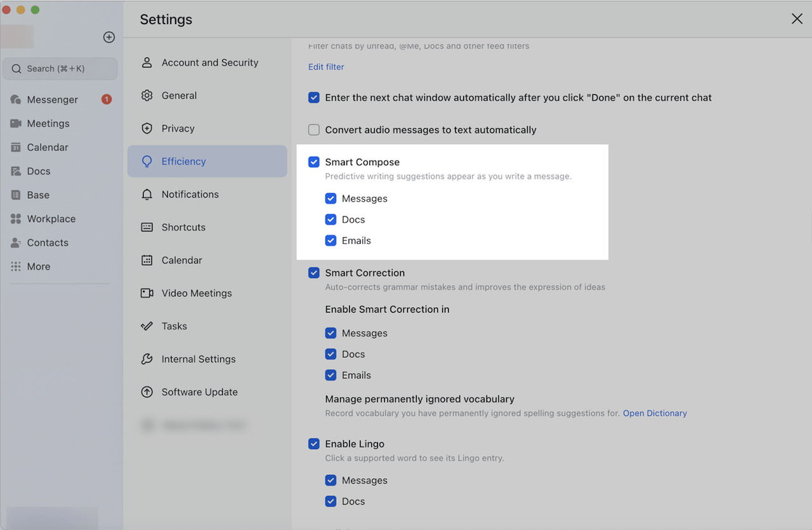Click the Edit filter link

326,67
